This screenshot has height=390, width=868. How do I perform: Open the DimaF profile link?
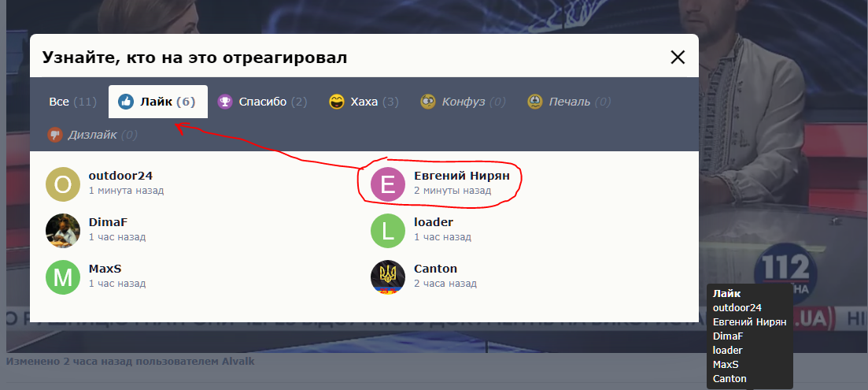pos(108,222)
